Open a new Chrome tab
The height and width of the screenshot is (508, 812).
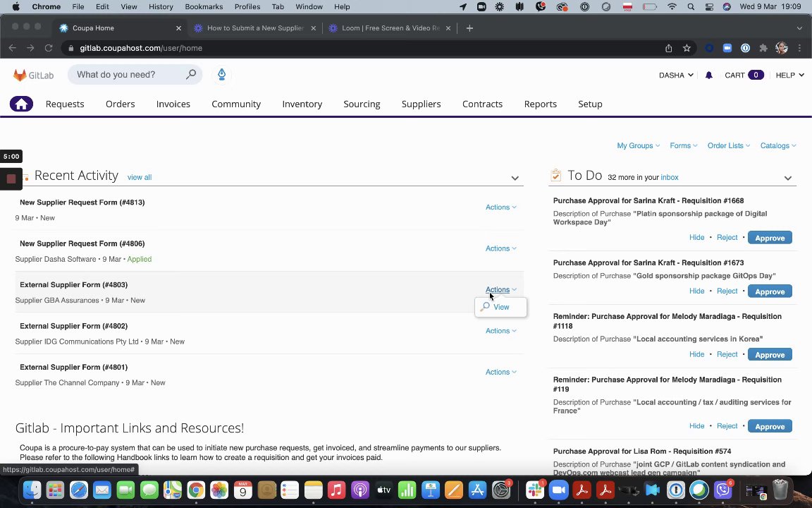point(469,28)
